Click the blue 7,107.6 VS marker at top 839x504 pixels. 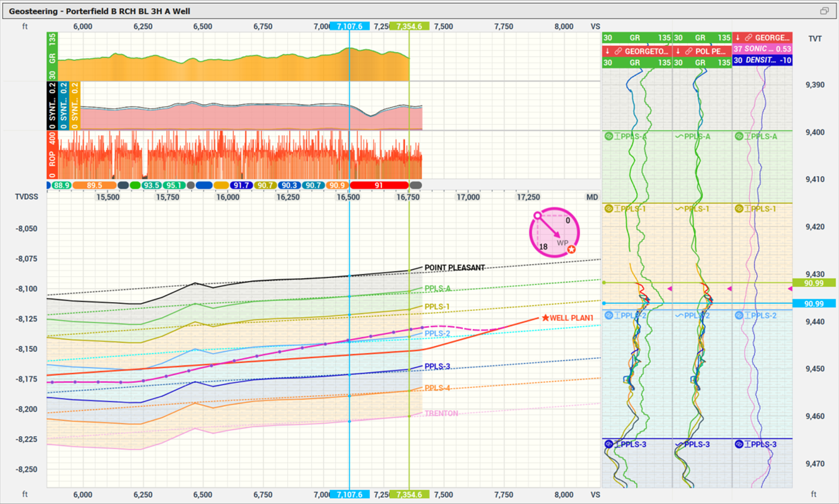[x=350, y=27]
